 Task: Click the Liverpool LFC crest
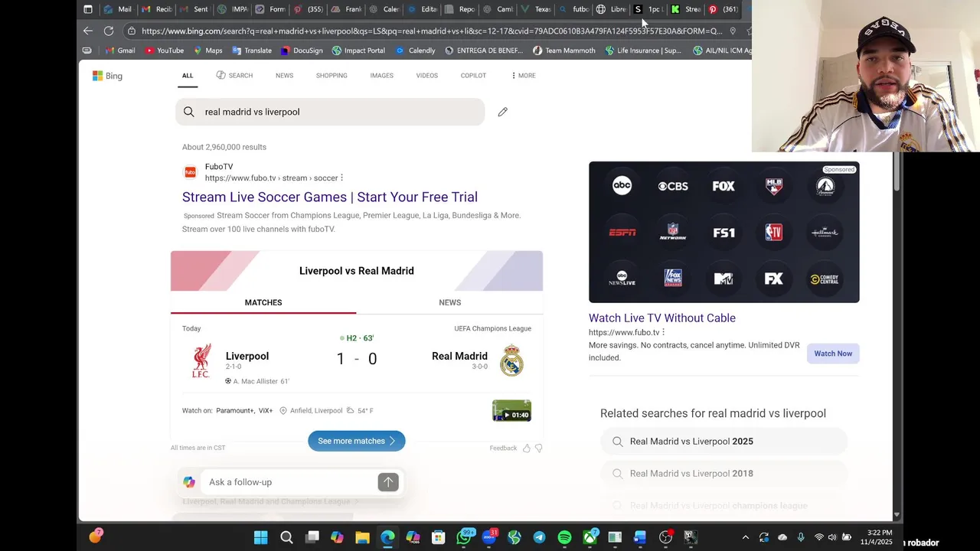201,360
